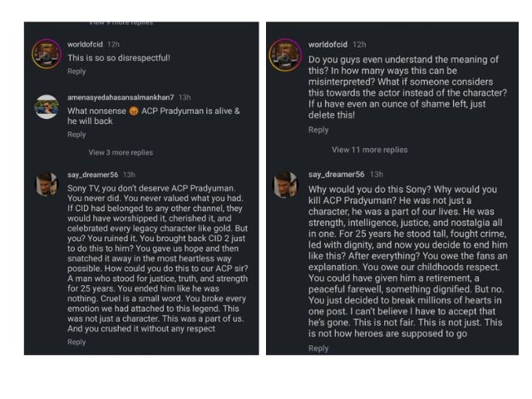532x399 pixels.
Task: Expand 'View 3 more replies'
Action: [121, 152]
